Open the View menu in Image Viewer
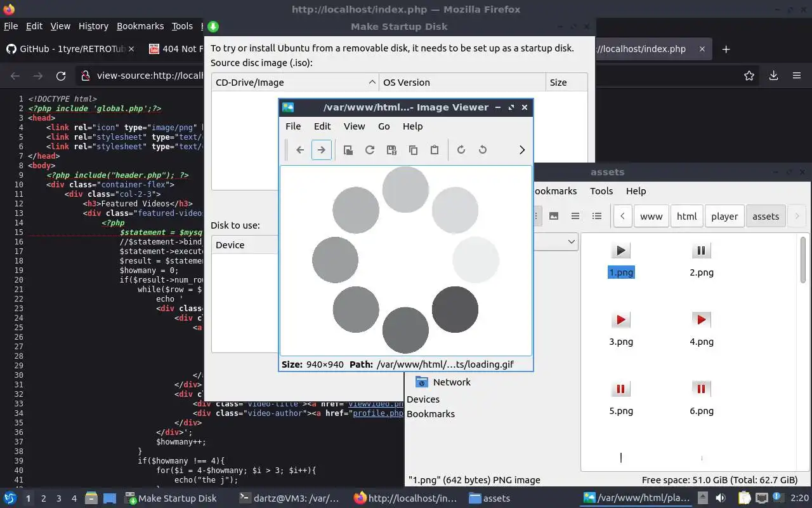Viewport: 812px width, 508px height. tap(355, 126)
